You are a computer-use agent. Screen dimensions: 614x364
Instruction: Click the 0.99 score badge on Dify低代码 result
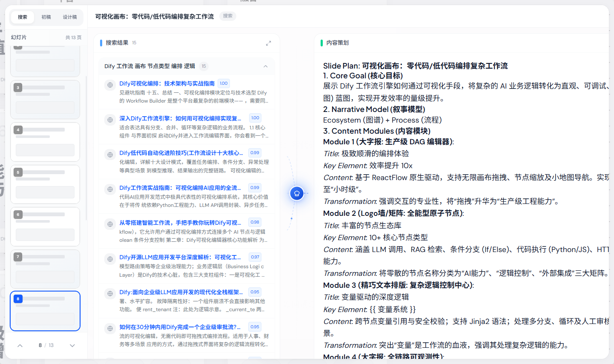tap(255, 153)
